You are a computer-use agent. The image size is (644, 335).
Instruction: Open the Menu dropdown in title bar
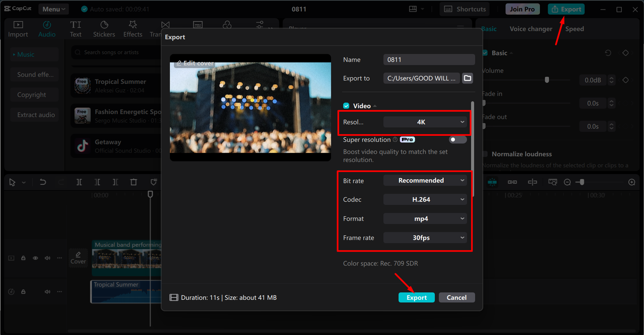[x=53, y=9]
